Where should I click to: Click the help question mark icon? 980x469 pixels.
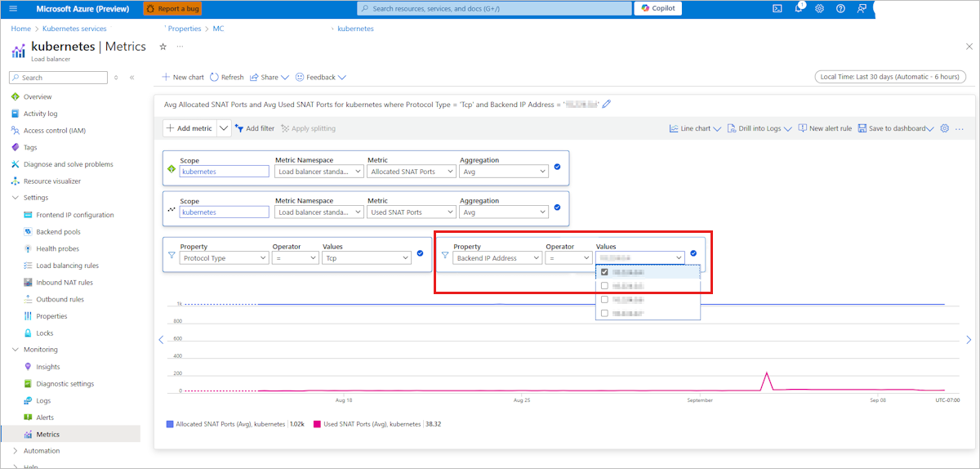point(840,8)
